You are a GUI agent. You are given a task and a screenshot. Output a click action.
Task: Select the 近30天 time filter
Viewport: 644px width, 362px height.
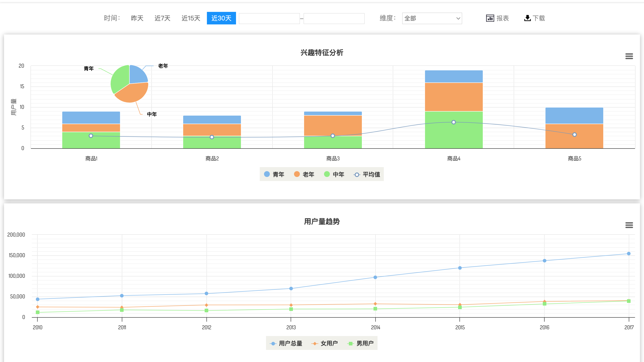(221, 18)
